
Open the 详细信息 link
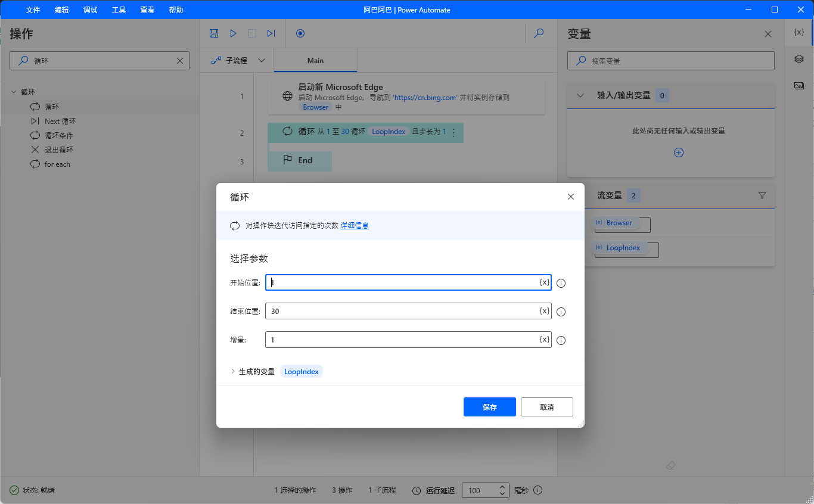[355, 226]
